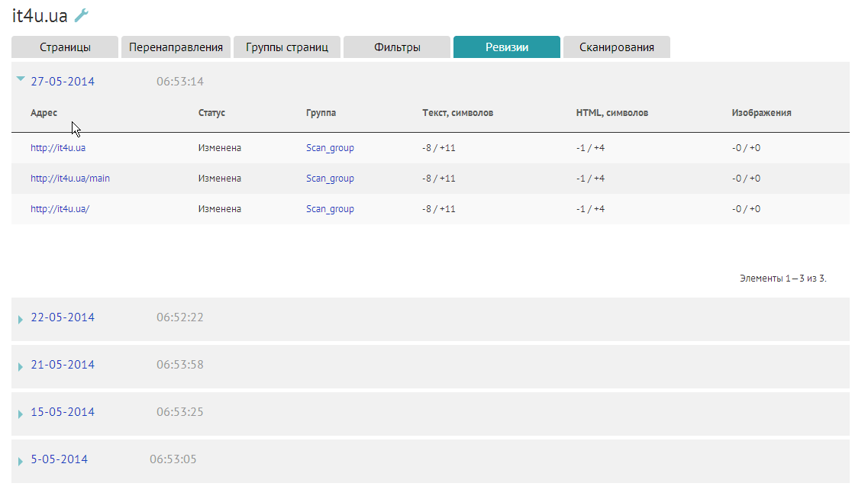Click the http://it4u.ua/ link in third row
868x496 pixels.
pos(60,209)
